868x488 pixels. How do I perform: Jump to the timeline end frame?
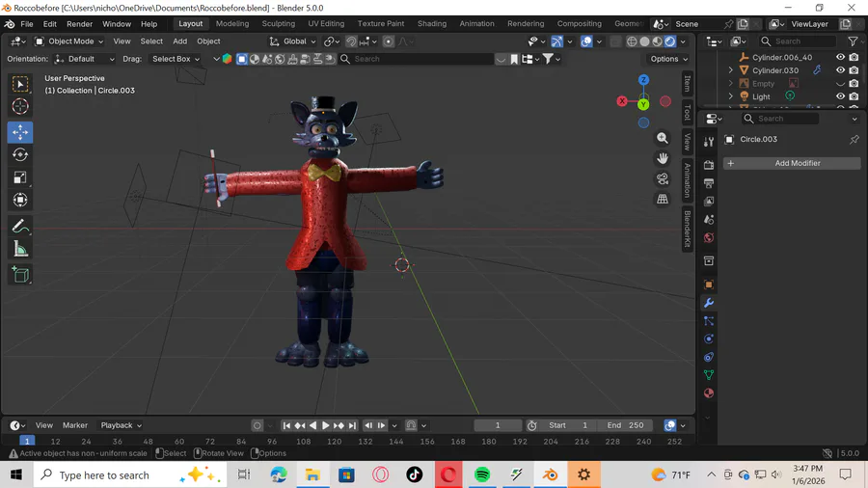(352, 425)
